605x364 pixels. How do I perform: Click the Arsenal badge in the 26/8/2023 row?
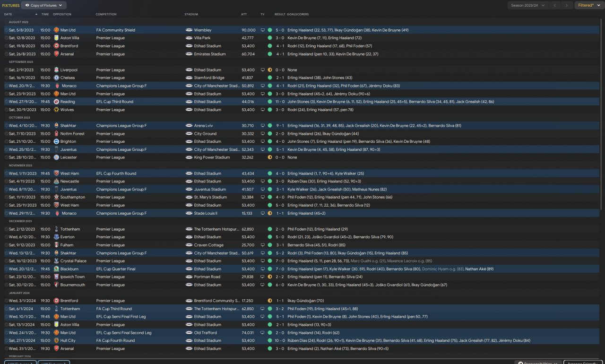point(56,54)
